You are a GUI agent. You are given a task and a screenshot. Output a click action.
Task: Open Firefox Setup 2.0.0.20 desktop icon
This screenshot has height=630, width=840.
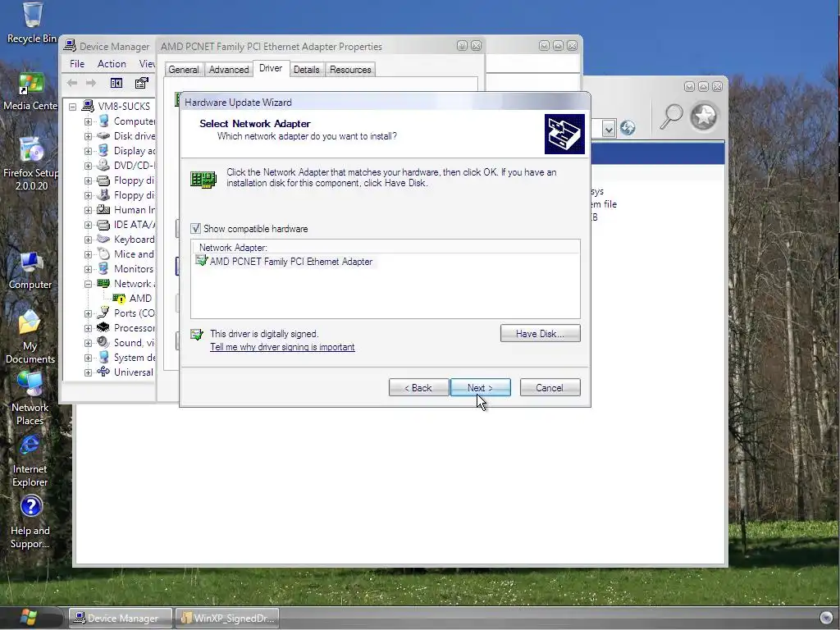point(31,164)
